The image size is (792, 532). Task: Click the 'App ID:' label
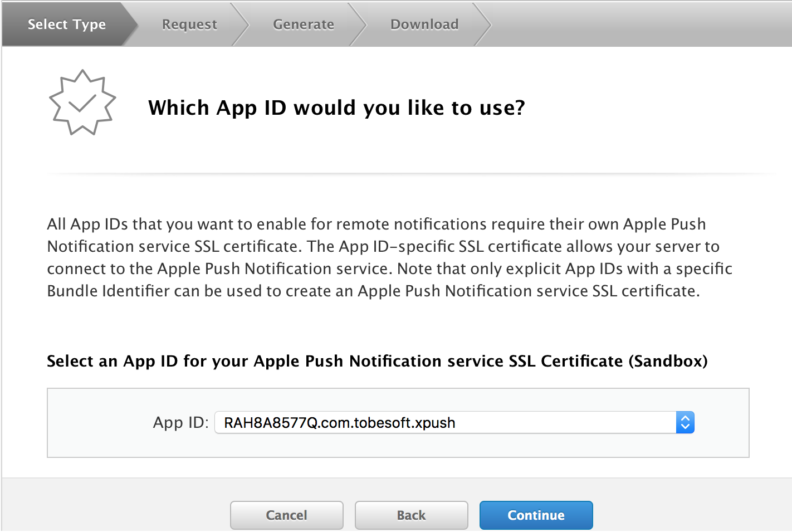coord(180,422)
